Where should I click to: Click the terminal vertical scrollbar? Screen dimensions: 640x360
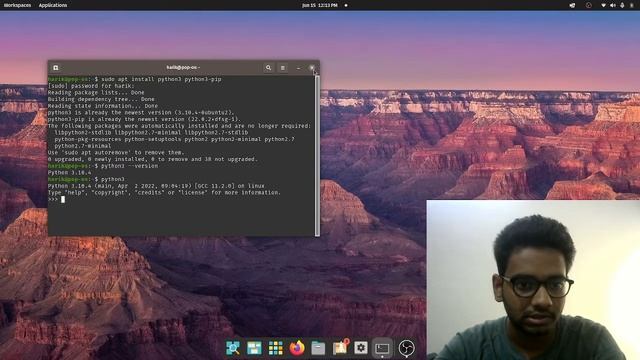click(317, 155)
